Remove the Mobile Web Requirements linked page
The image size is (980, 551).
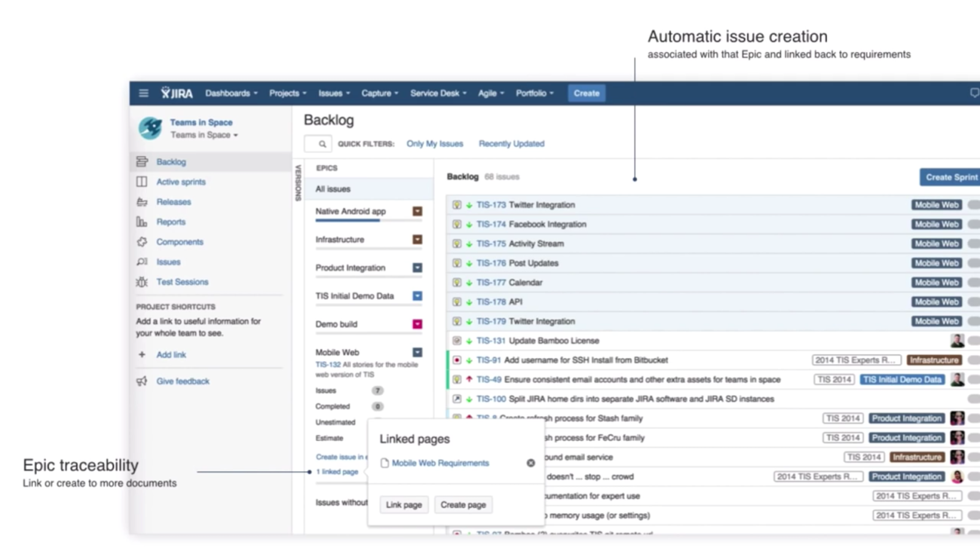point(530,463)
